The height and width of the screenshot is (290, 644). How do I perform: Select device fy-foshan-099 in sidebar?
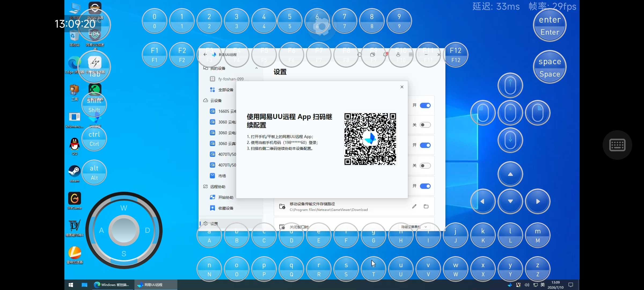tap(231, 79)
